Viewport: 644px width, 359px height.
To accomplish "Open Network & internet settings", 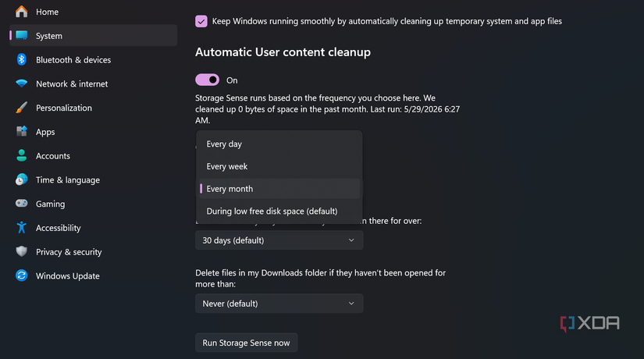I will point(93,84).
